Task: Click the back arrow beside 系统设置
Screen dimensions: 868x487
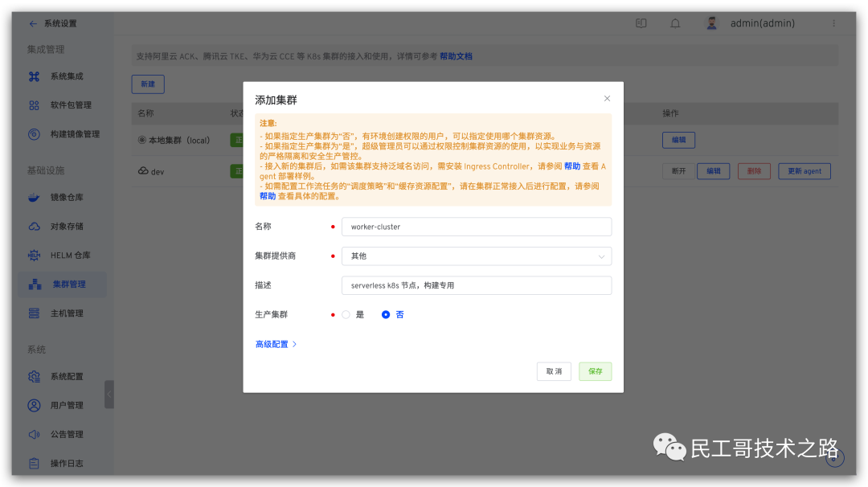Action: click(x=33, y=24)
